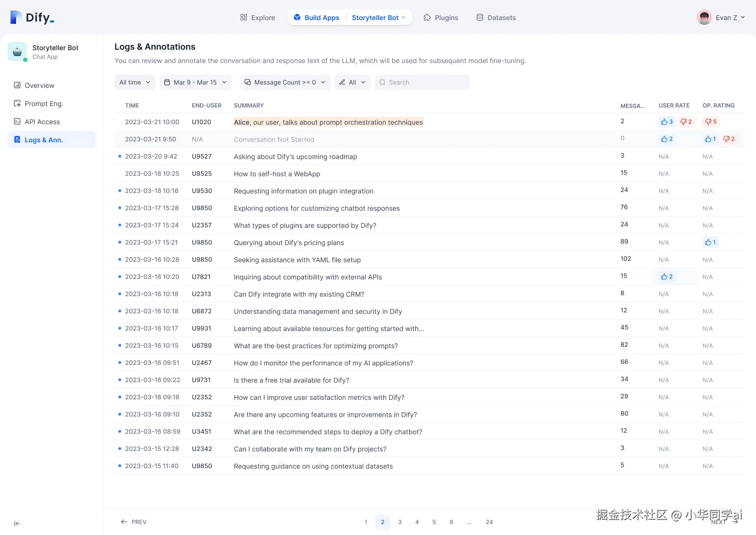Click the TIME column header
The image size is (756, 535).
[132, 106]
